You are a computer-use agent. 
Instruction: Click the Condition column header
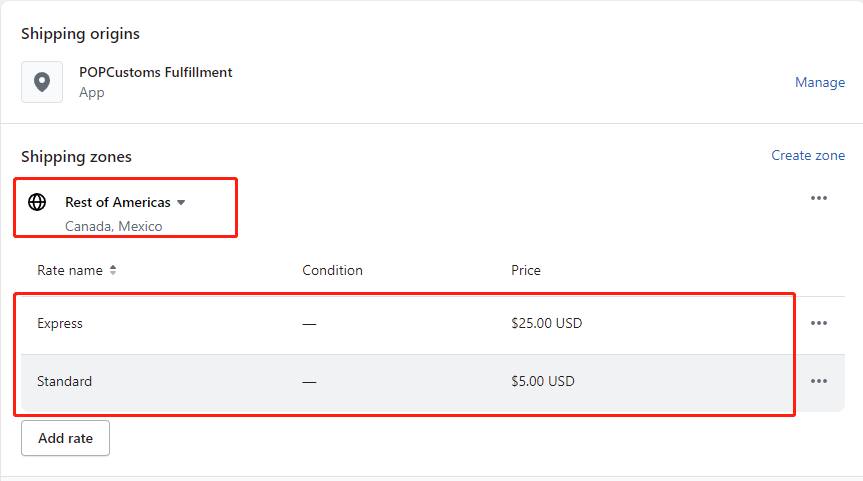pos(332,270)
